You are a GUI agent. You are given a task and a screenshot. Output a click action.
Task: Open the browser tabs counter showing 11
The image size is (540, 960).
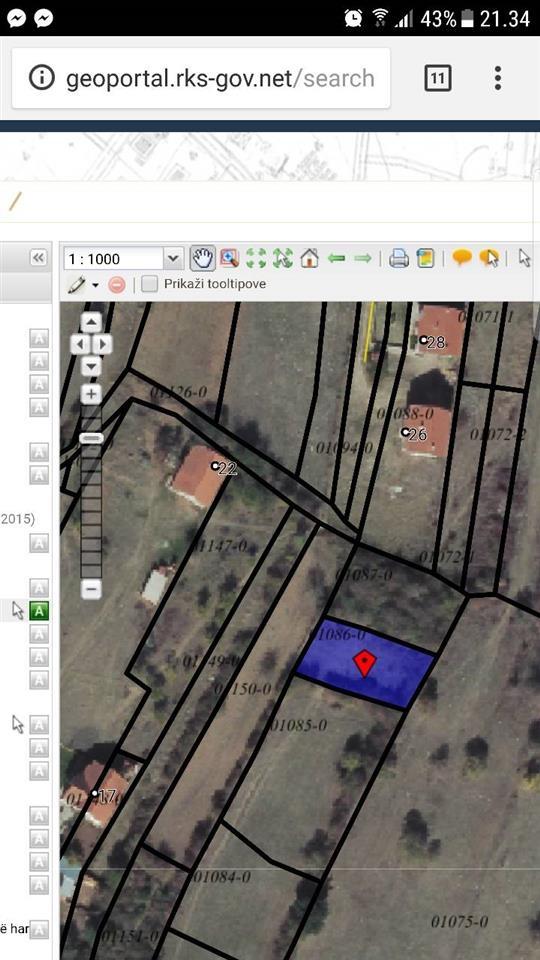(x=437, y=78)
